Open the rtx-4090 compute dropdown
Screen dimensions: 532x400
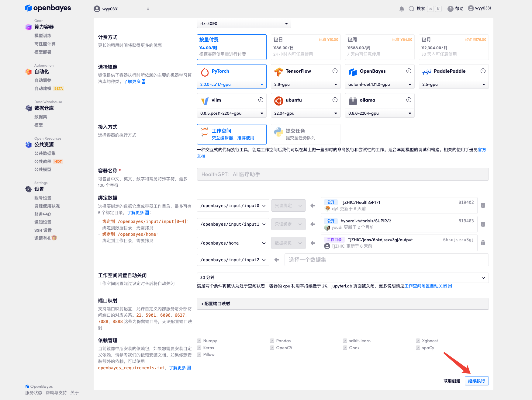pyautogui.click(x=244, y=23)
